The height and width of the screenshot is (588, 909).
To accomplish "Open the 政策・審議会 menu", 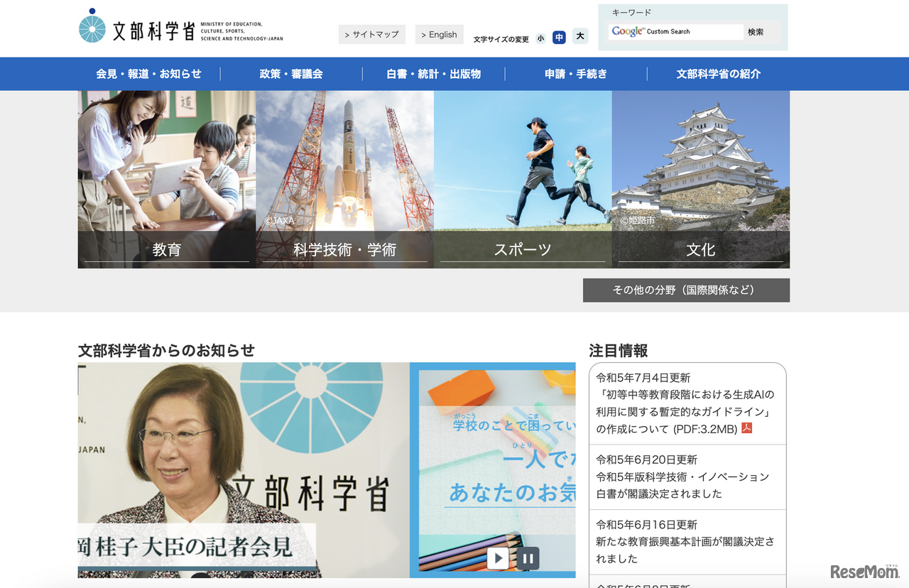I will click(292, 73).
